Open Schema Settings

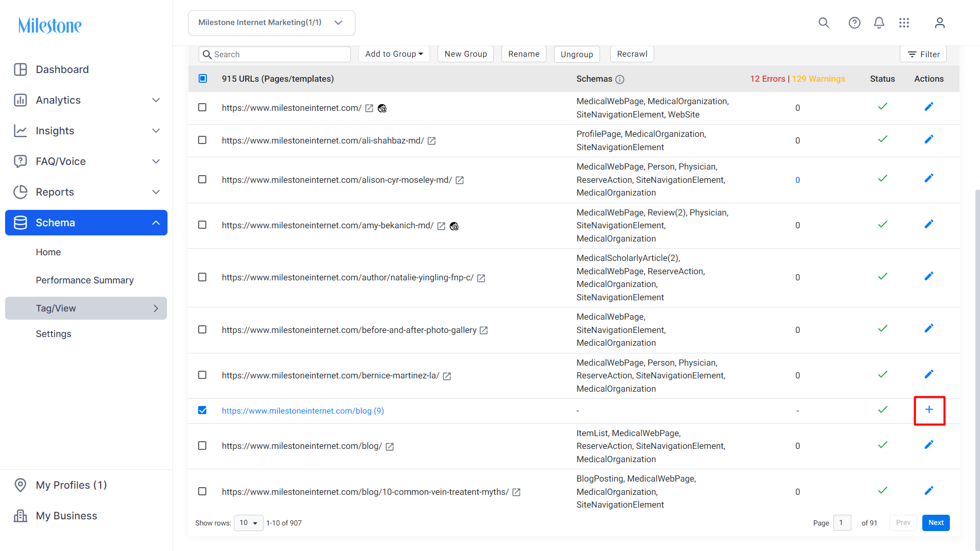click(x=54, y=334)
